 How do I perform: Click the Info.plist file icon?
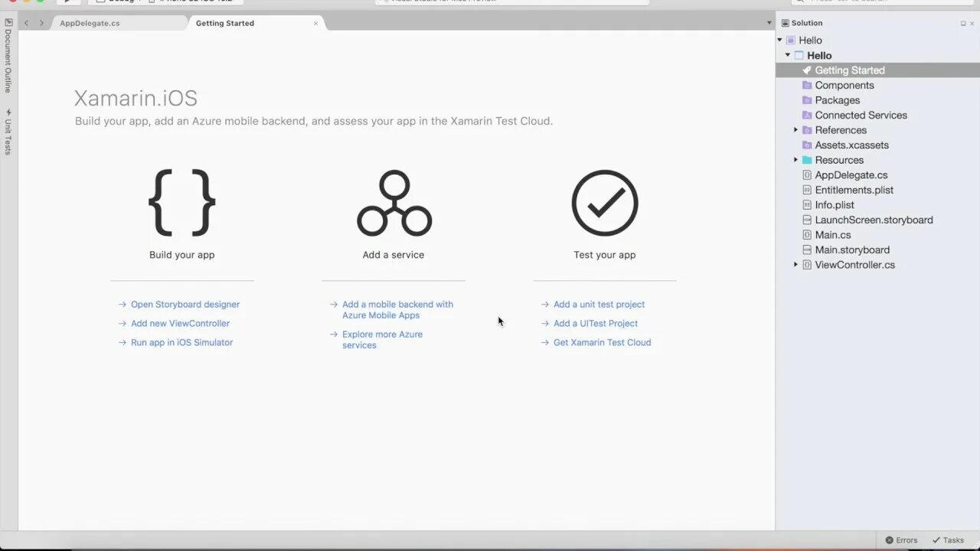click(x=807, y=205)
